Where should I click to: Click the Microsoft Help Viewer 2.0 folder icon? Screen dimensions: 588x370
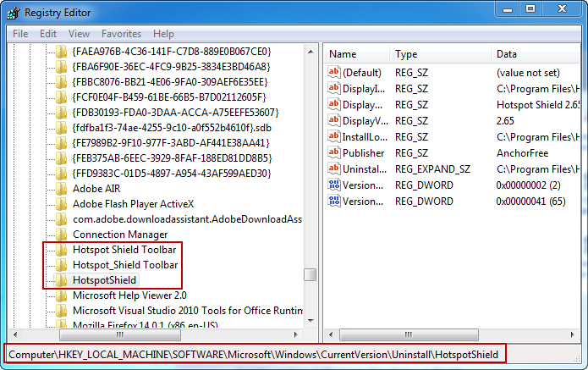pyautogui.click(x=62, y=295)
